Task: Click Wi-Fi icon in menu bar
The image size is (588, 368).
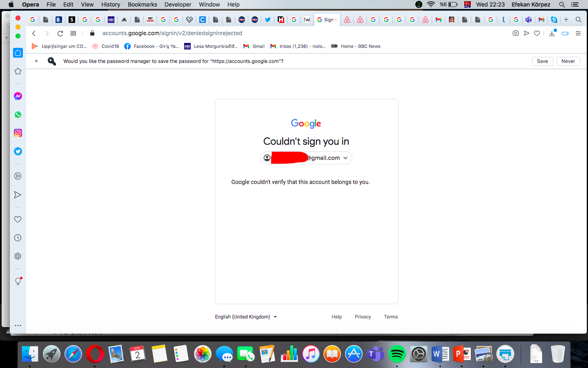Action: 431,4
